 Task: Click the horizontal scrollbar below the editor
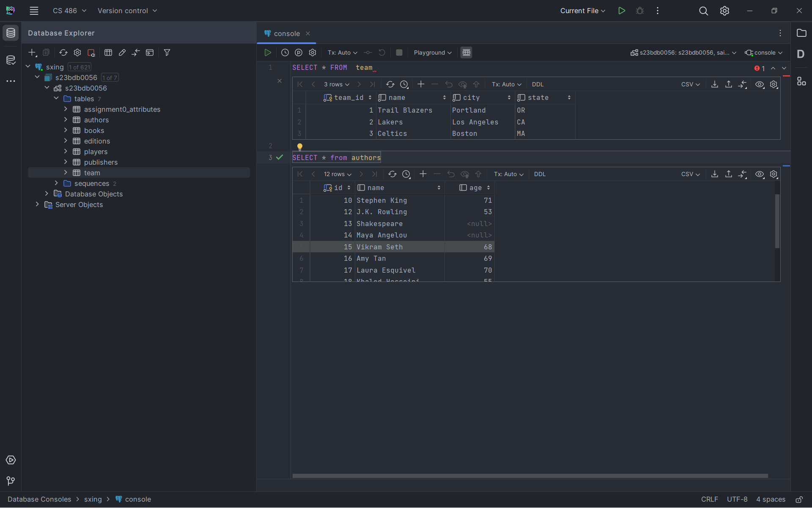coord(529,476)
